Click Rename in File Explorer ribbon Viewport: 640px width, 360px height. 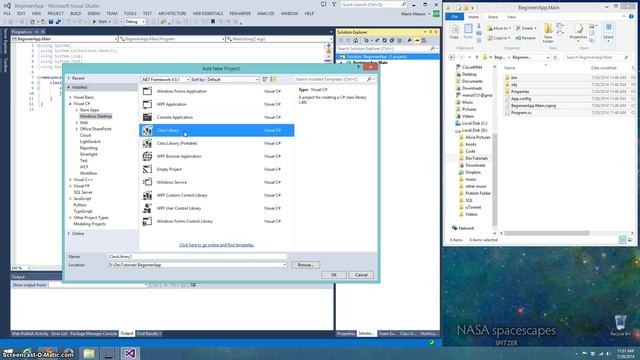526,38
